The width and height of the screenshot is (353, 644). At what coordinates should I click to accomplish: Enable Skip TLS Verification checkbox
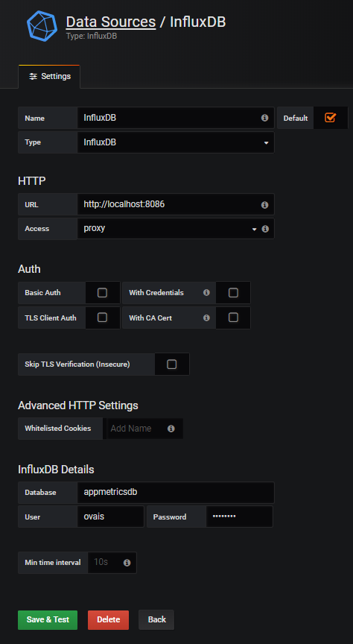[x=171, y=364]
